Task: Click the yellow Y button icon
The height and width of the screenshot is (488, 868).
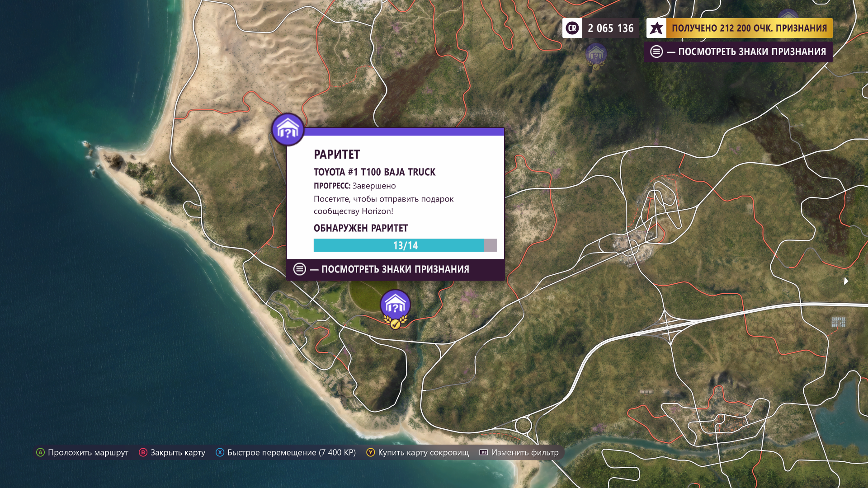Action: pyautogui.click(x=370, y=452)
